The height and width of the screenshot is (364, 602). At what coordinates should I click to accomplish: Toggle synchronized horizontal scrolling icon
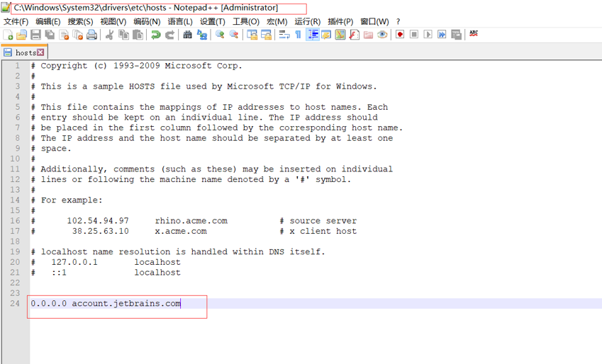coord(266,35)
